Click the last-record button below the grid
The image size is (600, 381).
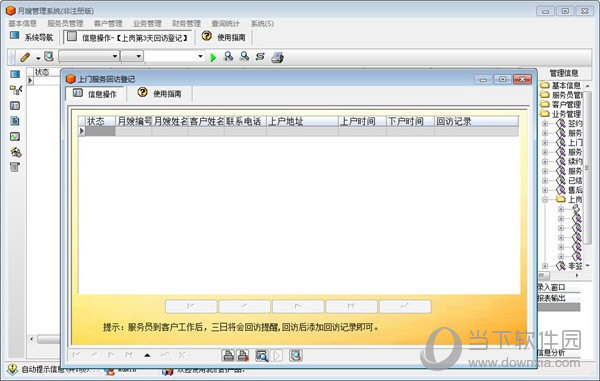coord(352,306)
